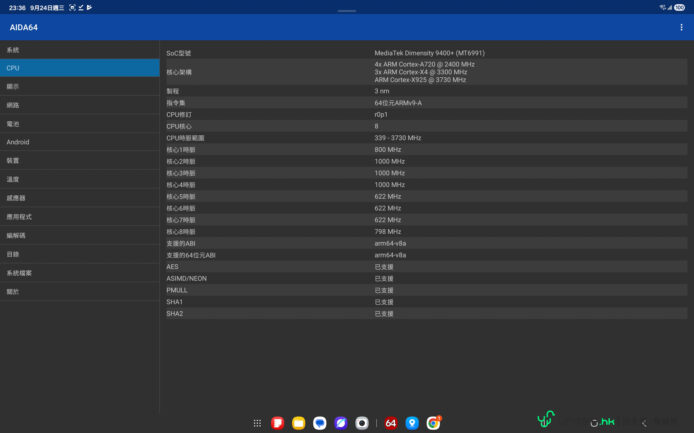Image resolution: width=694 pixels, height=433 pixels.
Task: Open the three-dot overflow menu
Action: pyautogui.click(x=681, y=27)
